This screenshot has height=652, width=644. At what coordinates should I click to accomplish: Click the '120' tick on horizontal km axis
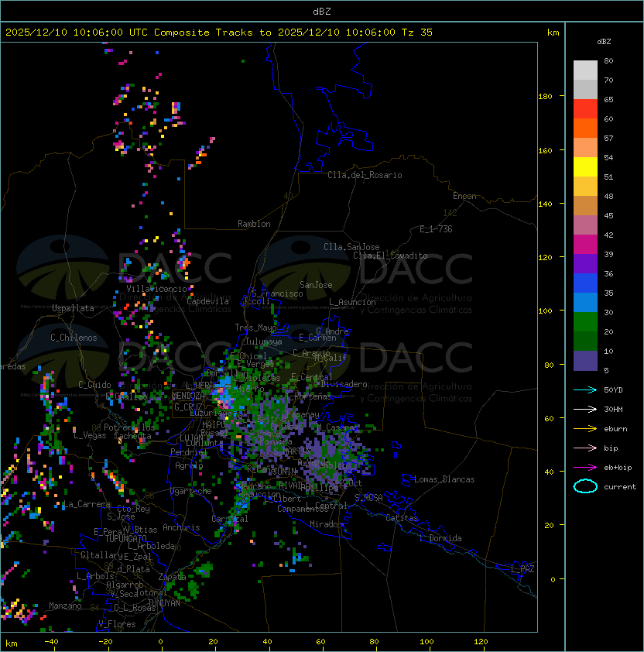481,642
